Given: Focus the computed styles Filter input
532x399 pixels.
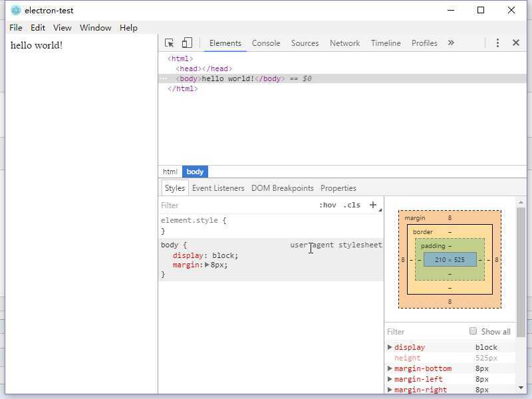Looking at the screenshot, I should click(x=426, y=331).
